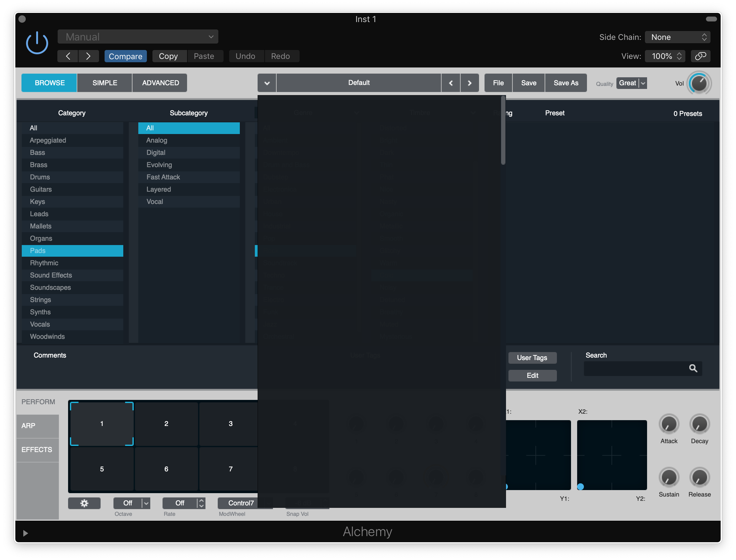
Task: Adjust the Vol knob
Action: pyautogui.click(x=699, y=83)
